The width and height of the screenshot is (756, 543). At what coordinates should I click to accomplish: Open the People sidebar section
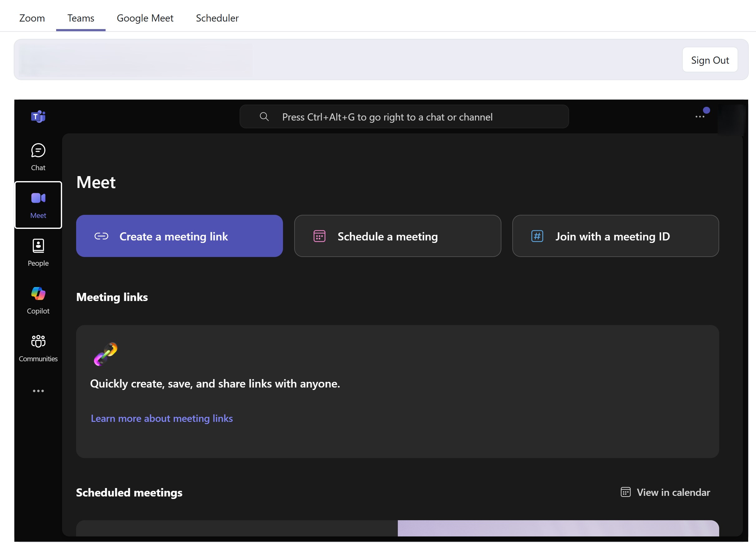38,253
